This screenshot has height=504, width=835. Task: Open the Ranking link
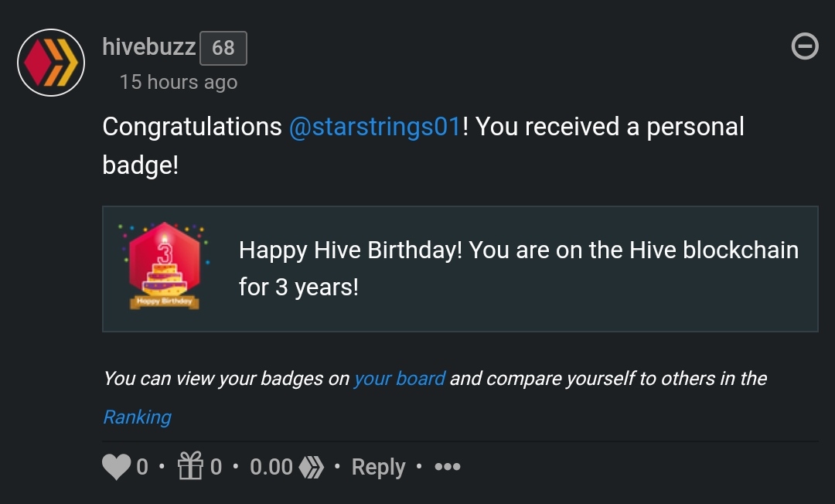[137, 417]
